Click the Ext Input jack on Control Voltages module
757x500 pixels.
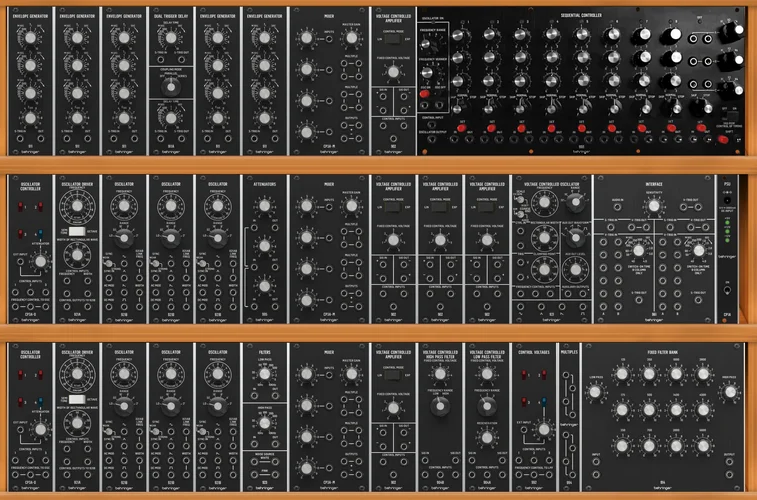tap(524, 431)
